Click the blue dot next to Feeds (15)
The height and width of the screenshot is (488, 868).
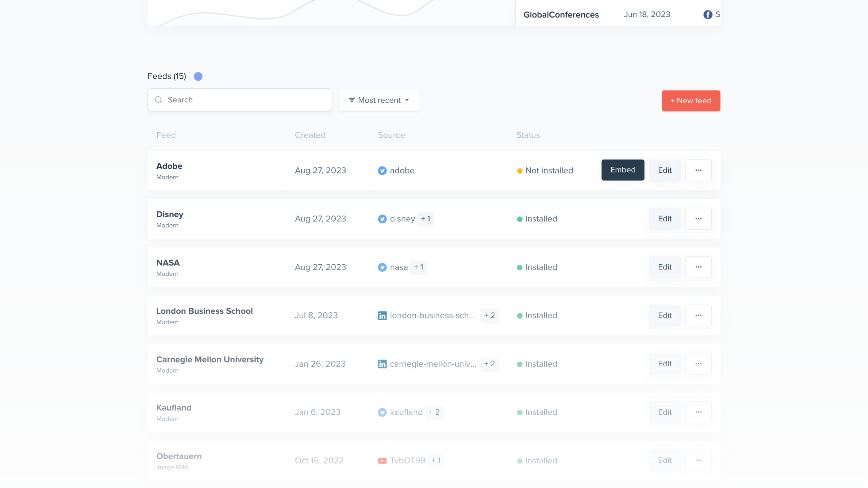[x=198, y=76]
